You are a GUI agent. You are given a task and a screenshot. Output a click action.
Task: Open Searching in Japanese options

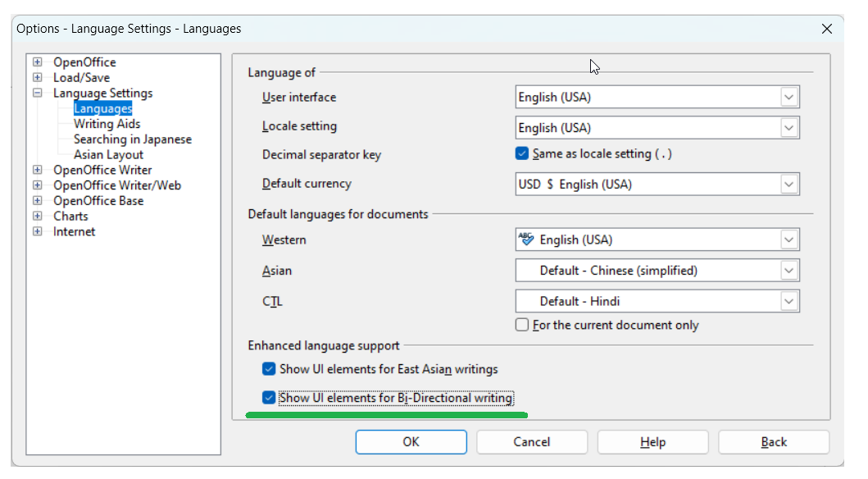(x=133, y=139)
